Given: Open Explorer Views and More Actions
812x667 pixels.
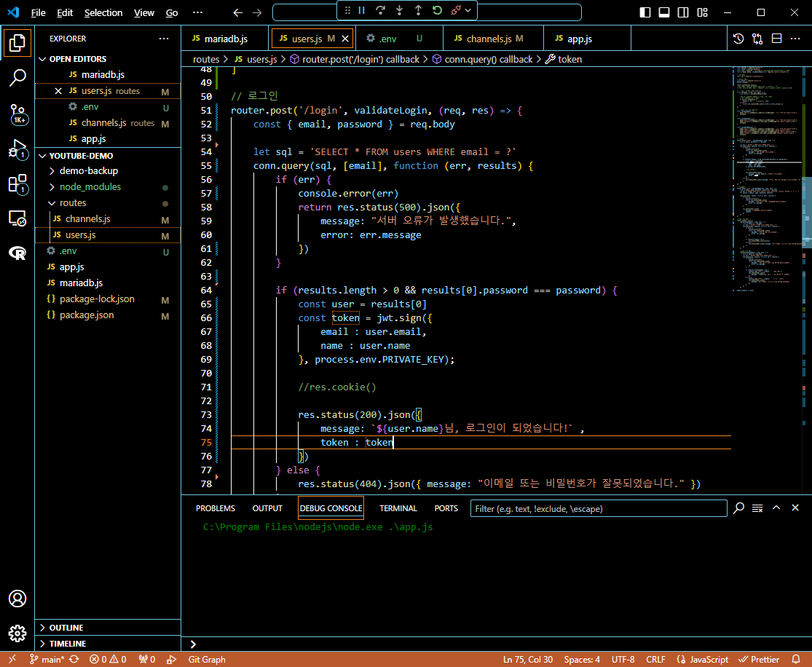Looking at the screenshot, I should (x=164, y=39).
